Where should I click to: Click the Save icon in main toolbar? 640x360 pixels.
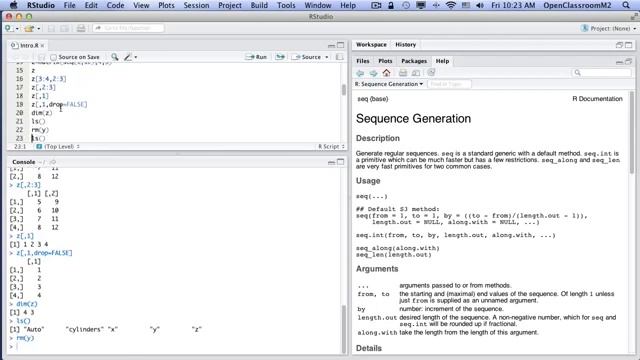tap(51, 28)
